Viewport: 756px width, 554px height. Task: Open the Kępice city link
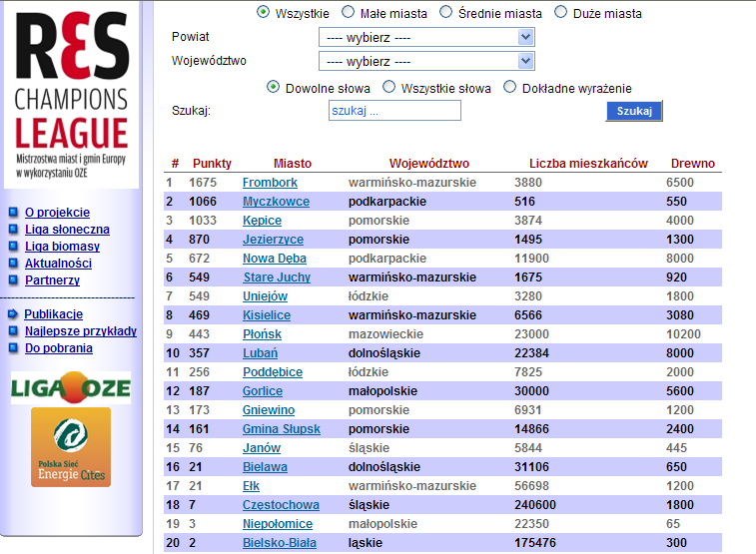[x=262, y=221]
